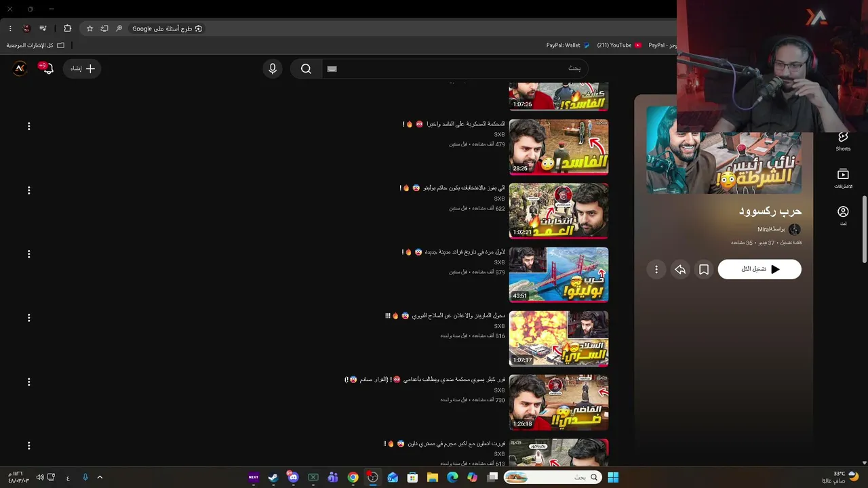Open the Windows Start menu
Screen dimensions: 868x488
(x=613, y=478)
